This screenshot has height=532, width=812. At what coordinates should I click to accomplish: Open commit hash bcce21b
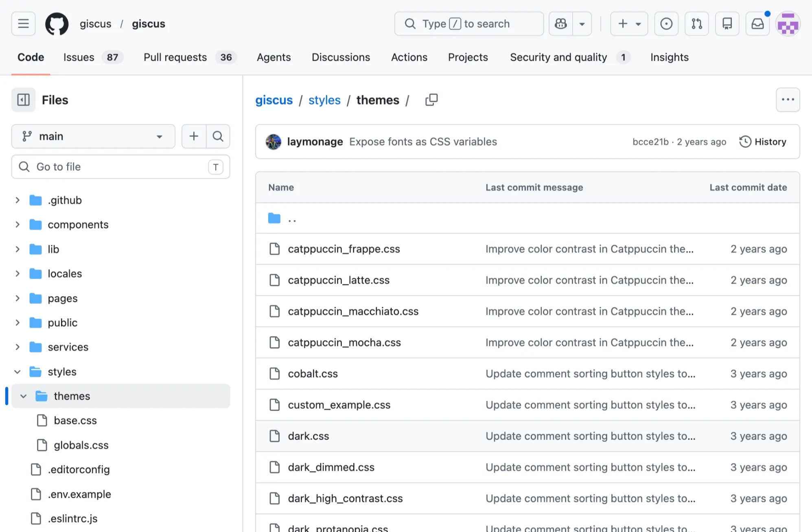(650, 142)
